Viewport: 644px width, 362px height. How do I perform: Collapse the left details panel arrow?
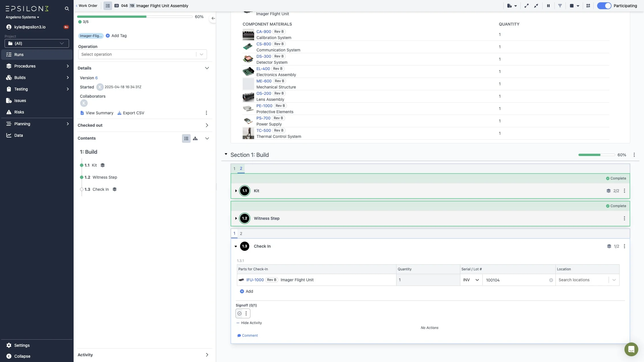click(x=213, y=18)
